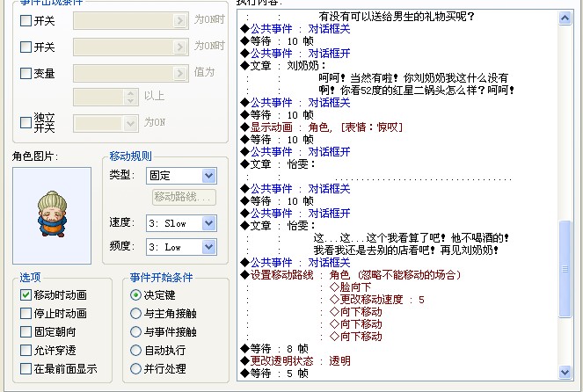Check 固定朝向 option
Image resolution: width=583 pixels, height=392 pixels.
coord(26,332)
